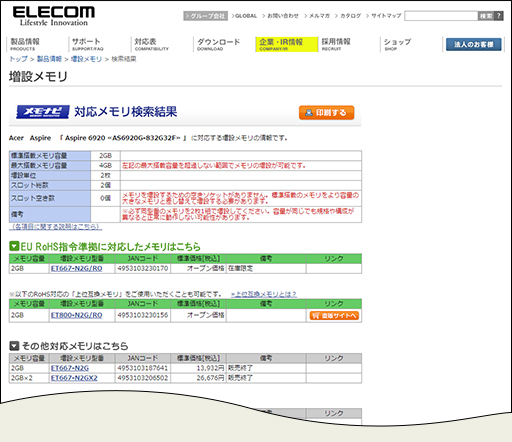
Task: Click the 検索 search button
Action: click(486, 16)
